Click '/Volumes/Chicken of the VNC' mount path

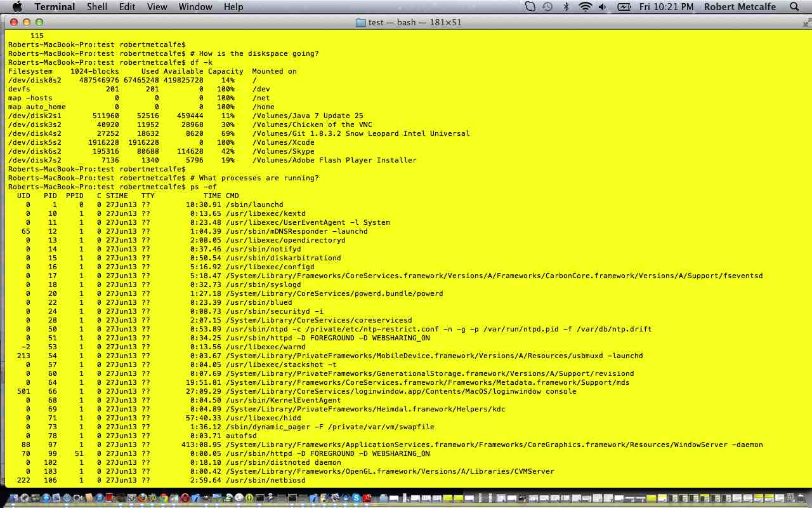click(312, 124)
